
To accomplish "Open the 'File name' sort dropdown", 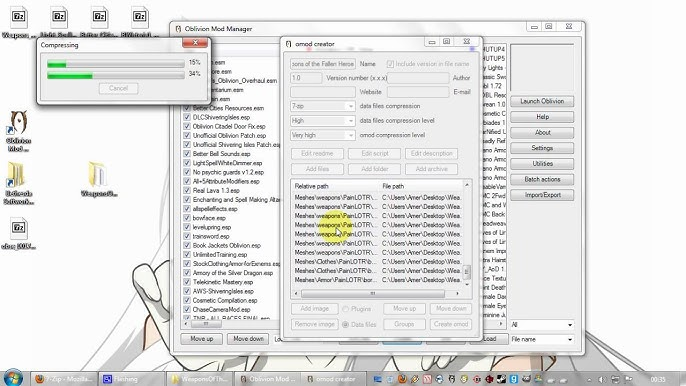I will tap(542, 340).
